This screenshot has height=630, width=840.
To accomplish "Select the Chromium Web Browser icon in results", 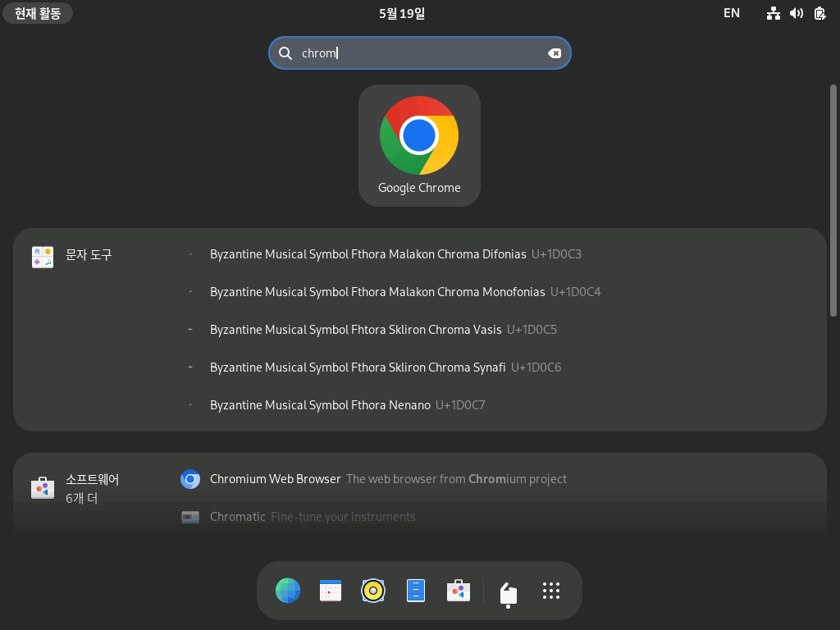I will 190,479.
